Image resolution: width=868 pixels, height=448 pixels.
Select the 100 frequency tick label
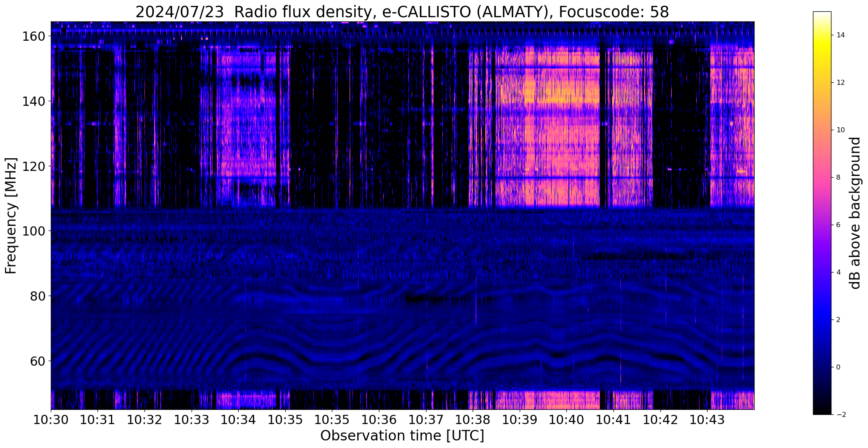click(33, 231)
